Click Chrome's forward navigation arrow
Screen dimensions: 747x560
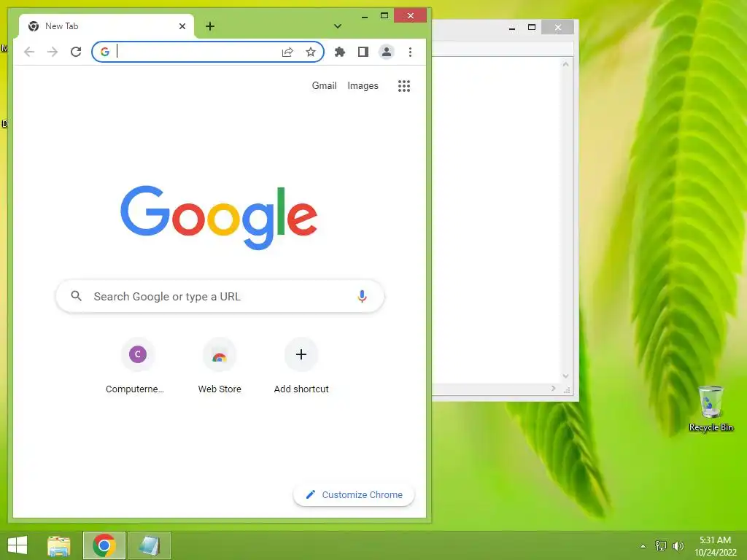click(x=53, y=52)
